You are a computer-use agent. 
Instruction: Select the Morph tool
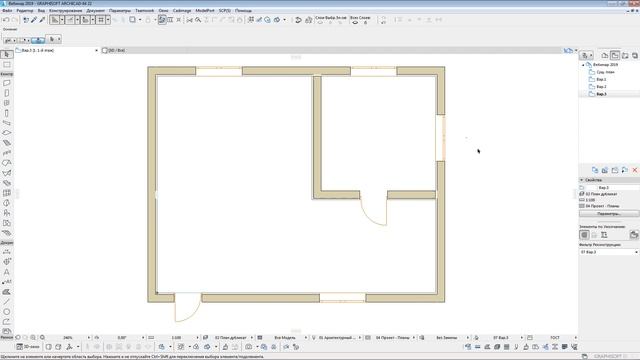click(x=7, y=203)
